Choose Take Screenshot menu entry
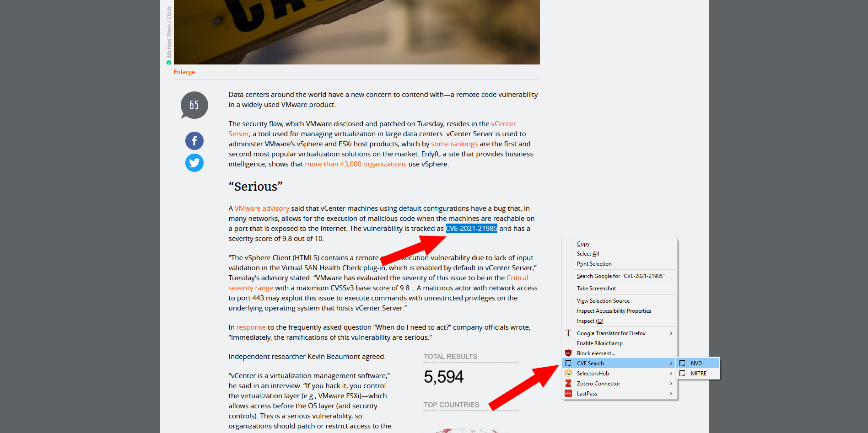 pos(620,289)
